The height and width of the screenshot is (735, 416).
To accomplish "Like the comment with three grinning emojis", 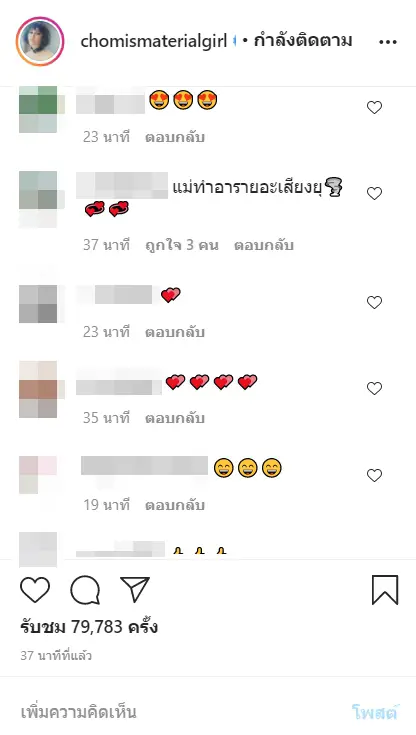I will point(374,476).
